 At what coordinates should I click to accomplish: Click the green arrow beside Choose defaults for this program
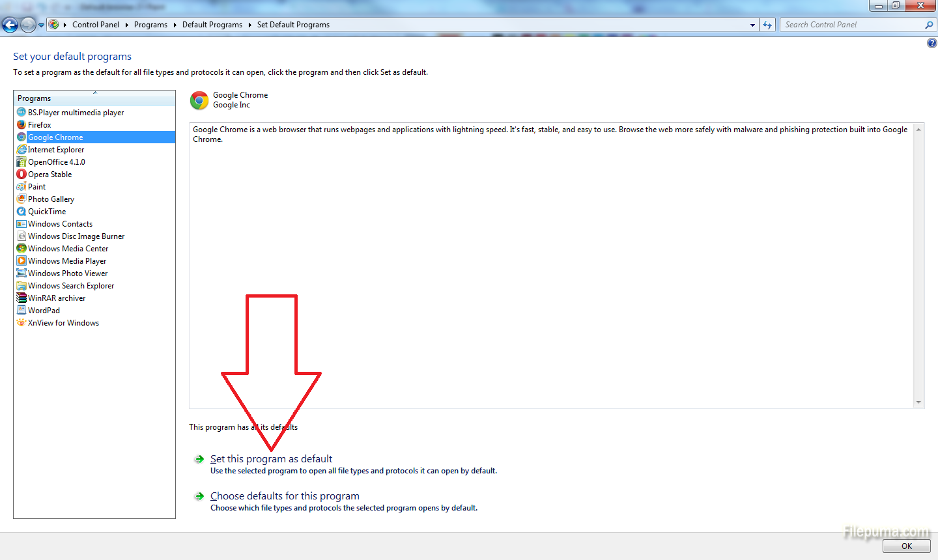point(199,497)
